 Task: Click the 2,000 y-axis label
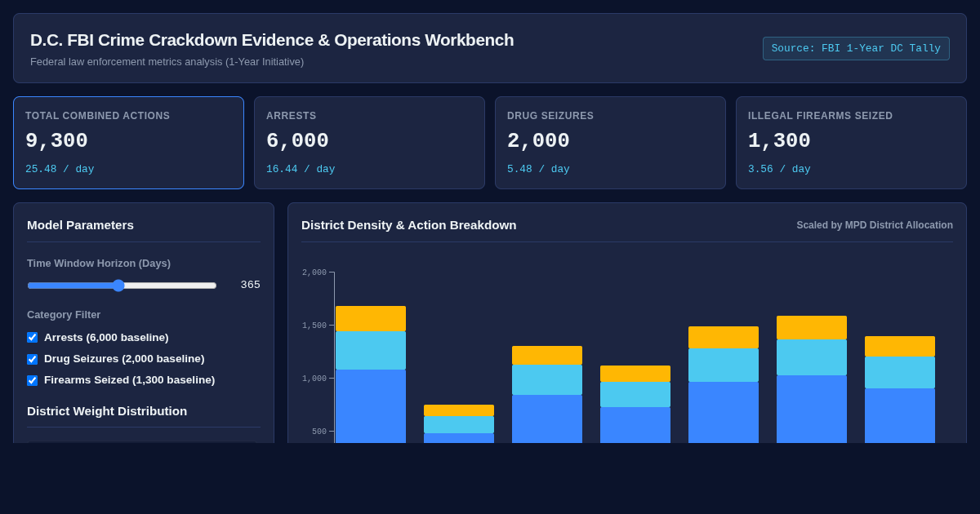314,273
